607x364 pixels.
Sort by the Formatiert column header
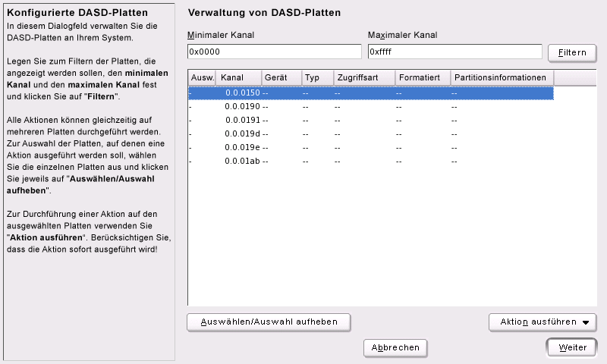[x=423, y=77]
